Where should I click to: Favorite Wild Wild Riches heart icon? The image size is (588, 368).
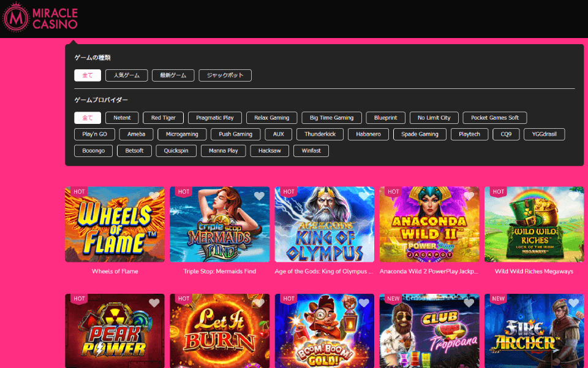[x=574, y=196]
